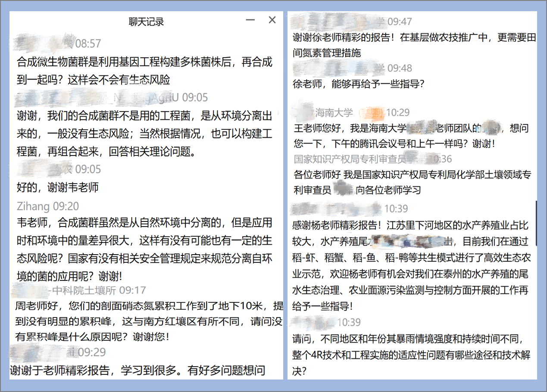Click Zihang's question beginning 韦老师，合成菌群虽然
The height and width of the screenshot is (392, 547).
[x=144, y=249]
